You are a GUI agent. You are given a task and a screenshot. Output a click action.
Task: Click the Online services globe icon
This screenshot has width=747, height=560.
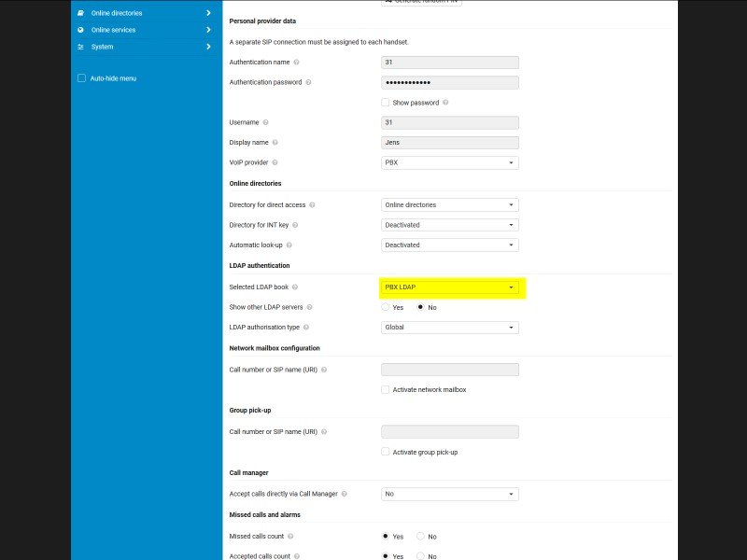(80, 30)
